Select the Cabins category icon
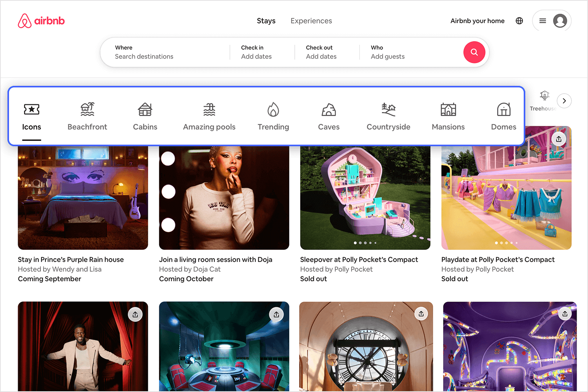The width and height of the screenshot is (588, 392). click(x=145, y=109)
